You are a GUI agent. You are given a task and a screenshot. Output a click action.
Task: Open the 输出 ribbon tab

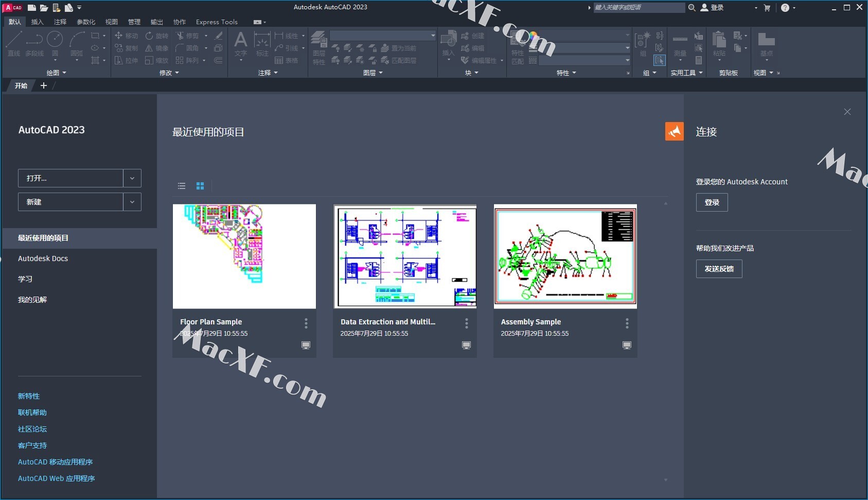pos(157,22)
